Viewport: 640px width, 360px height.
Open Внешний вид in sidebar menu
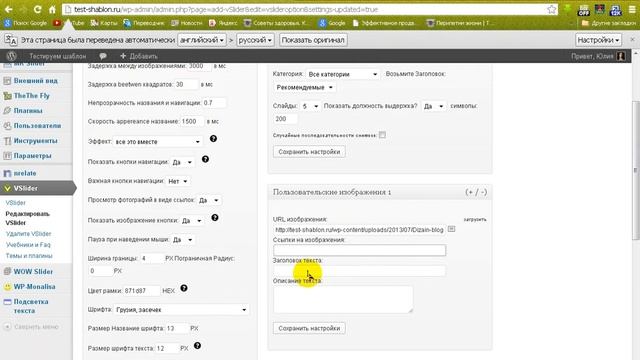[x=36, y=81]
